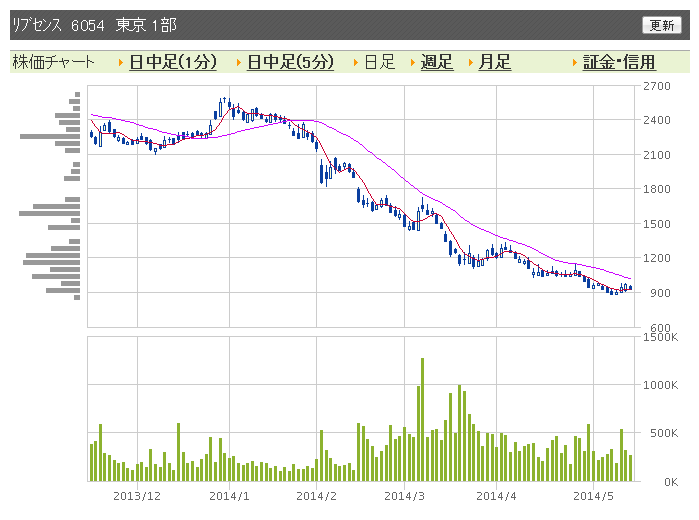The width and height of the screenshot is (699, 520).
Task: Click the 更新 refresh button
Action: (x=662, y=25)
